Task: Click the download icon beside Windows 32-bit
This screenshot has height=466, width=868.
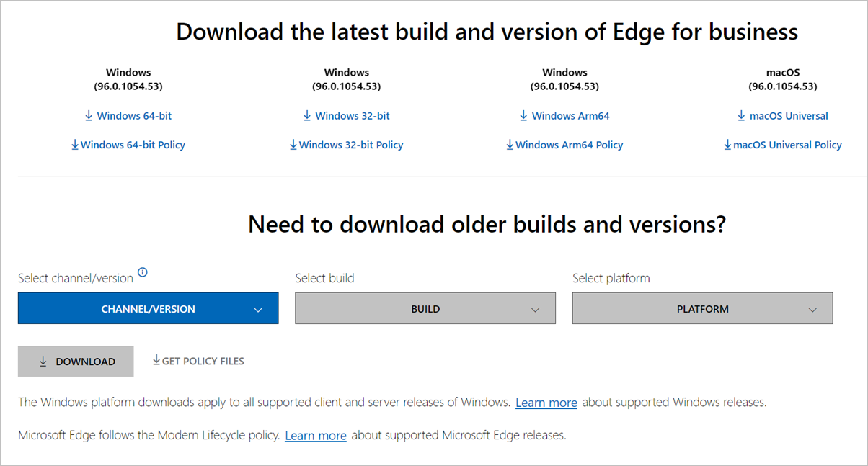Action: click(x=308, y=115)
